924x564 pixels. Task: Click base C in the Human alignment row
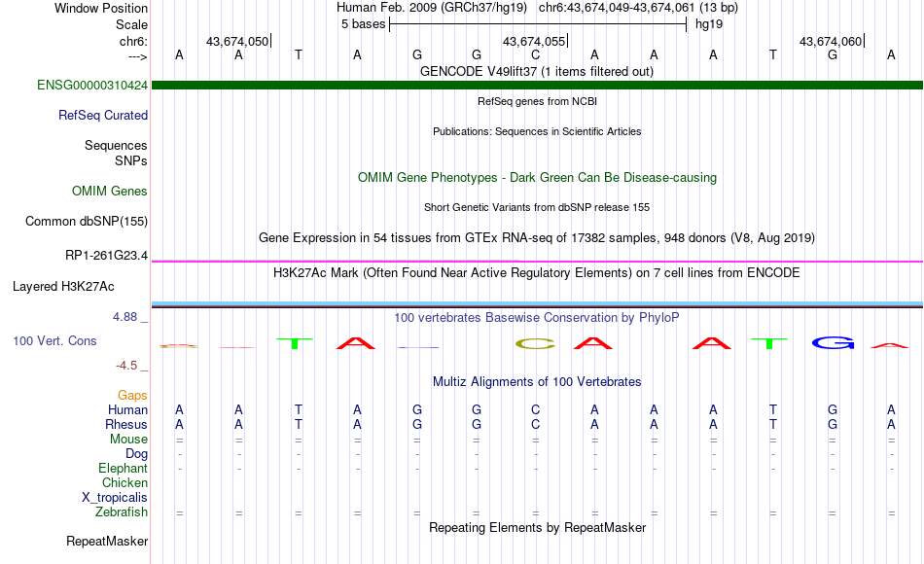pyautogui.click(x=535, y=409)
